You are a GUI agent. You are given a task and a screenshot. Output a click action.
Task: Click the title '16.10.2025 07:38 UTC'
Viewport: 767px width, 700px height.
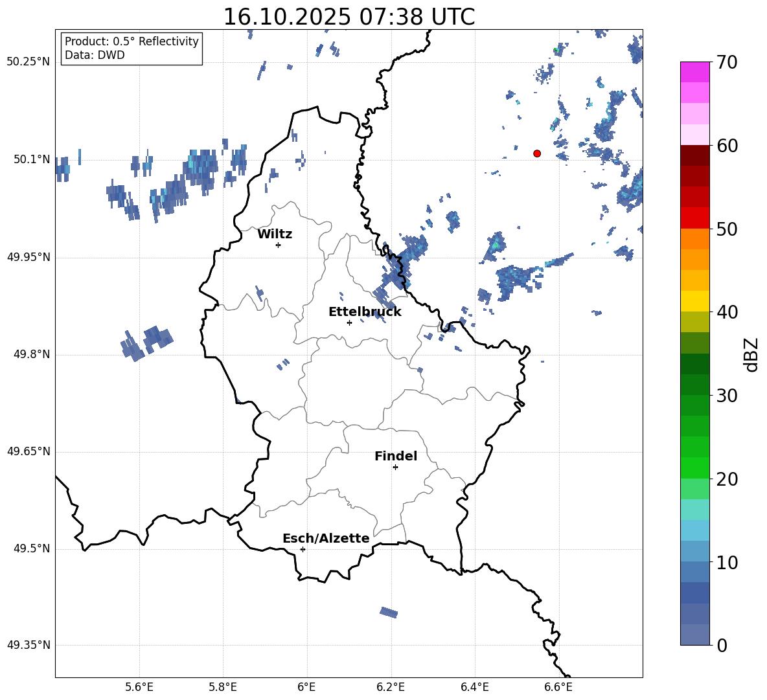pos(349,17)
